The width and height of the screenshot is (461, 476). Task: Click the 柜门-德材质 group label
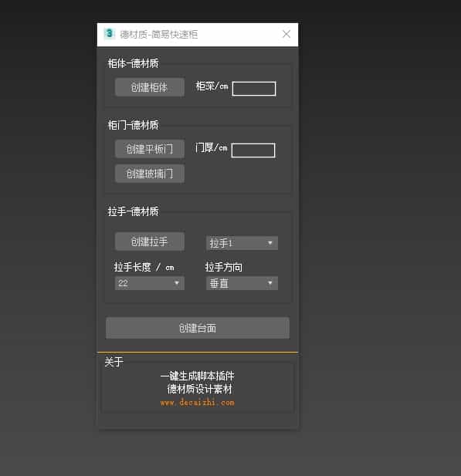pyautogui.click(x=133, y=125)
